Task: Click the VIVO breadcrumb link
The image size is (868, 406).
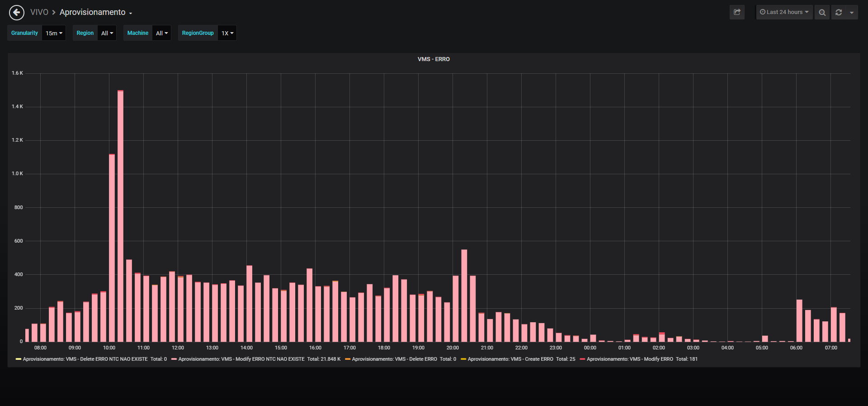Action: click(x=39, y=12)
